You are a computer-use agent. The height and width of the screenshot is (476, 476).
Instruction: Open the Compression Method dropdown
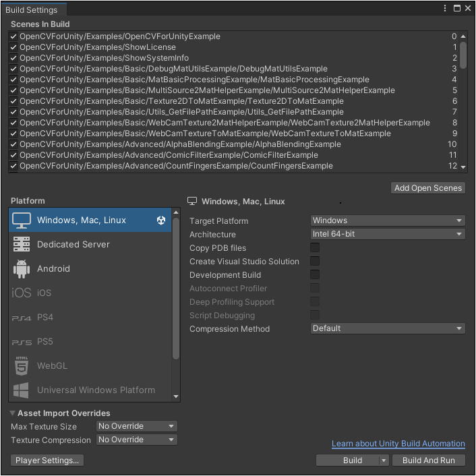(388, 328)
